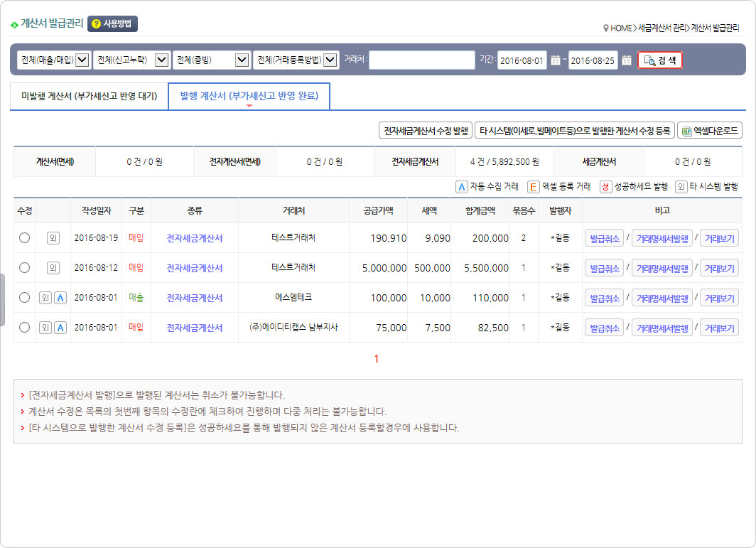Click the 검색 search button
The width and height of the screenshot is (756, 548).
[x=660, y=60]
